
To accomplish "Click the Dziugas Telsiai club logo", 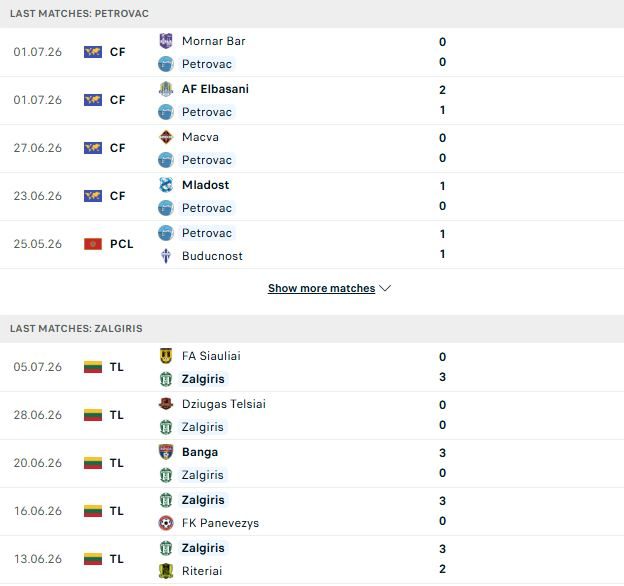I will 166,404.
